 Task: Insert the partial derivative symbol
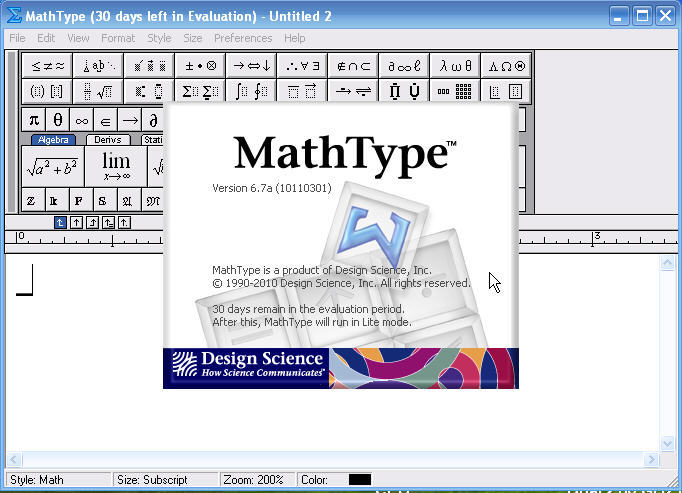(153, 120)
